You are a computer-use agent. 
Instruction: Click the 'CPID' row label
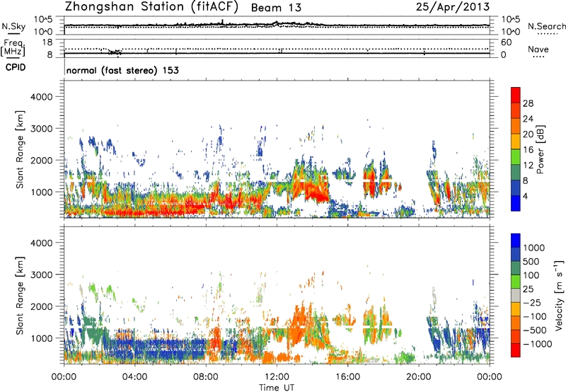point(16,67)
